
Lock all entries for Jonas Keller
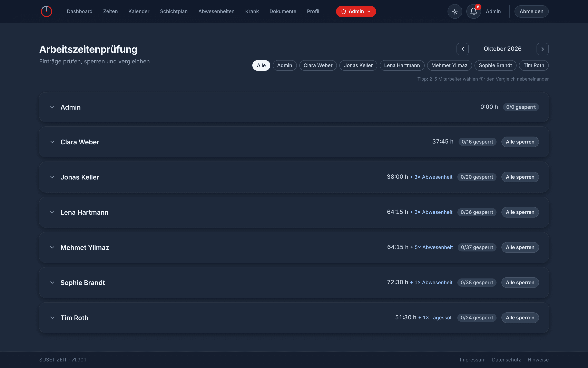click(x=520, y=177)
